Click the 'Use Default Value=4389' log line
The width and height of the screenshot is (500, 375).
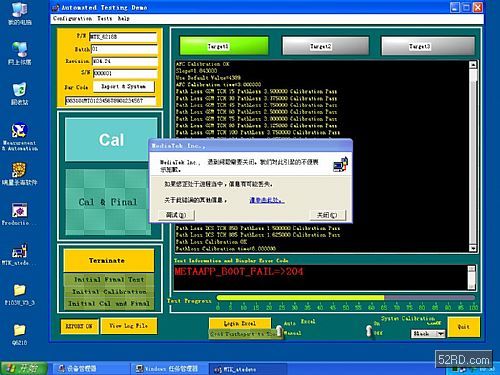coord(208,78)
